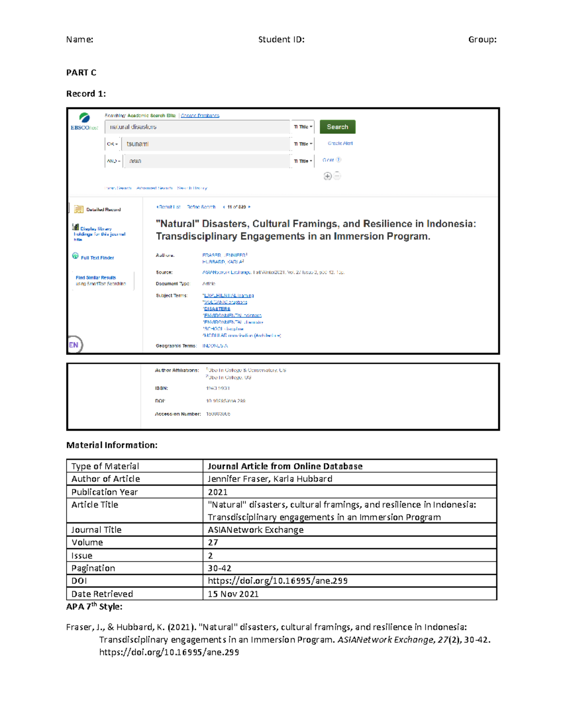The image size is (563, 728).
Task: Click the DISASTERS subject term link
Action: (216, 309)
